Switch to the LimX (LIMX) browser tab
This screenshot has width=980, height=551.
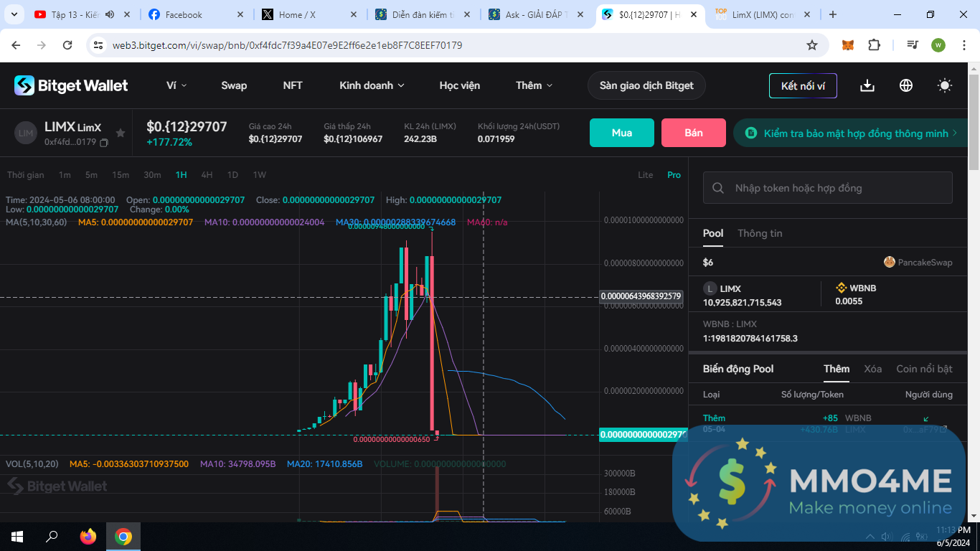click(762, 14)
